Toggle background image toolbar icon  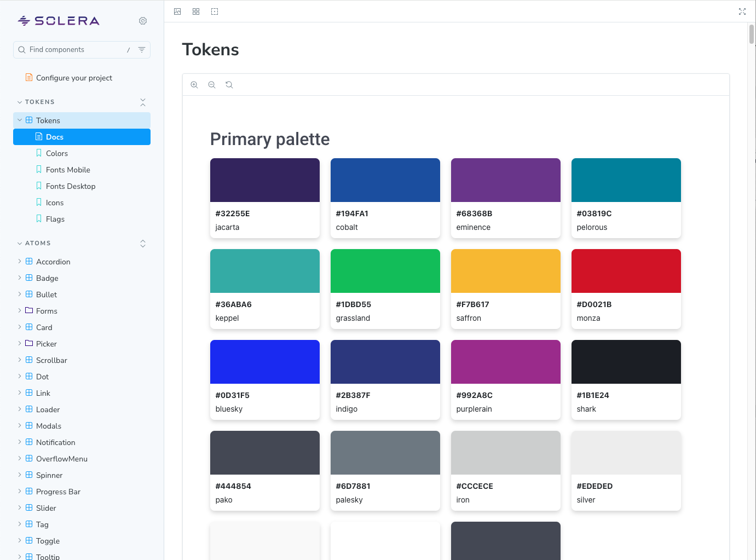coord(177,11)
